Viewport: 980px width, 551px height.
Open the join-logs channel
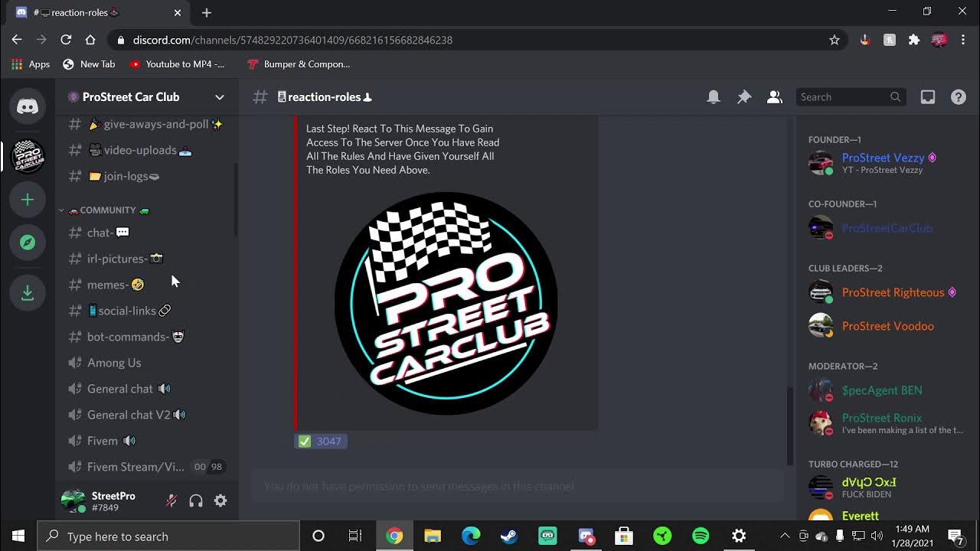coord(146,176)
